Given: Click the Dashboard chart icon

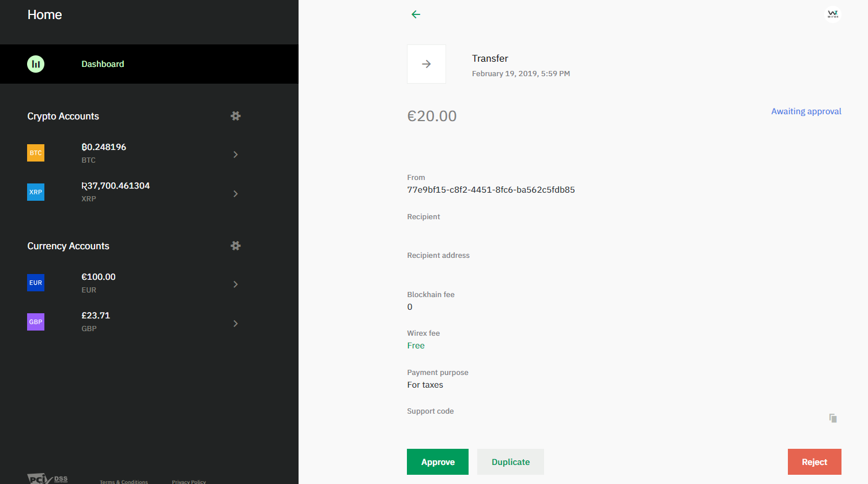Looking at the screenshot, I should pos(36,64).
